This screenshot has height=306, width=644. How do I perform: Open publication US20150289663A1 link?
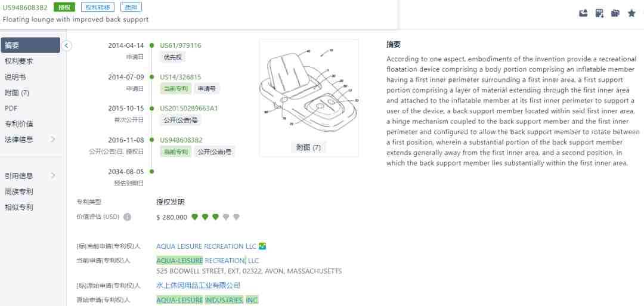pos(189,109)
